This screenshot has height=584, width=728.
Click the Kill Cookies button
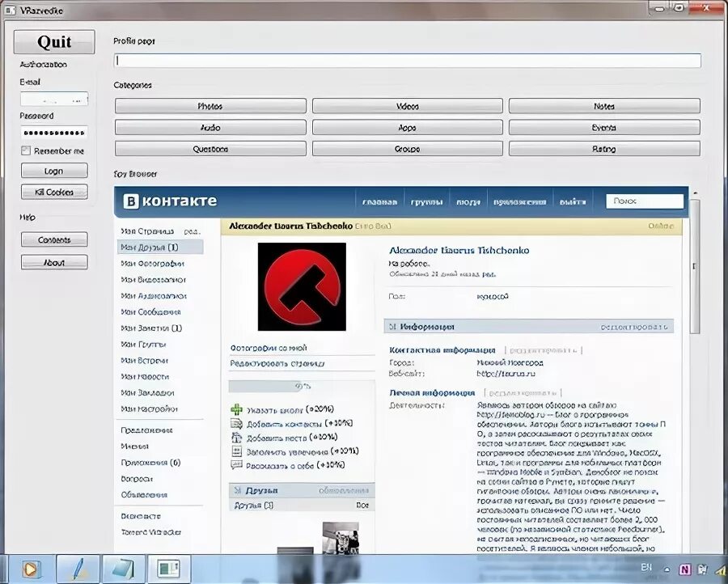(54, 192)
